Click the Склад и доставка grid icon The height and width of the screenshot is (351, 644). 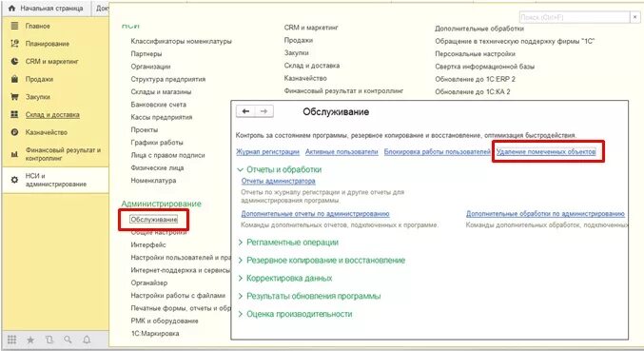(x=14, y=114)
